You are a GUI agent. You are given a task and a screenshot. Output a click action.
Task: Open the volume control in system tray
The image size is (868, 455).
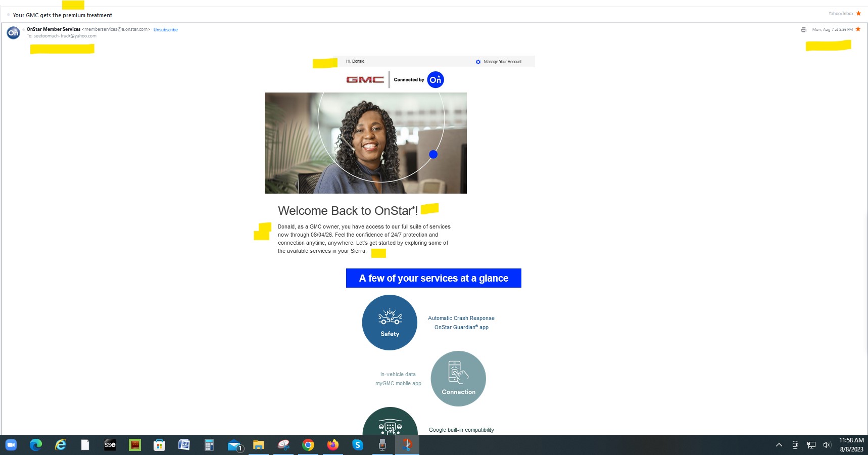(827, 445)
